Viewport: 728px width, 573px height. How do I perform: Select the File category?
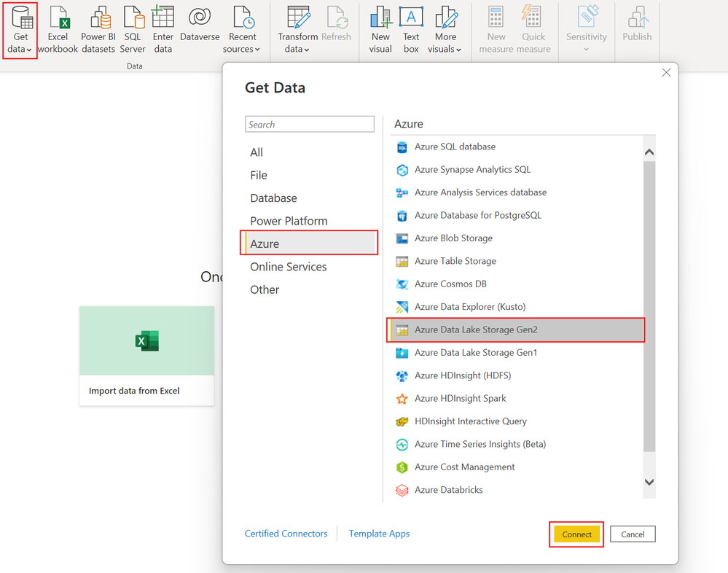(x=259, y=175)
